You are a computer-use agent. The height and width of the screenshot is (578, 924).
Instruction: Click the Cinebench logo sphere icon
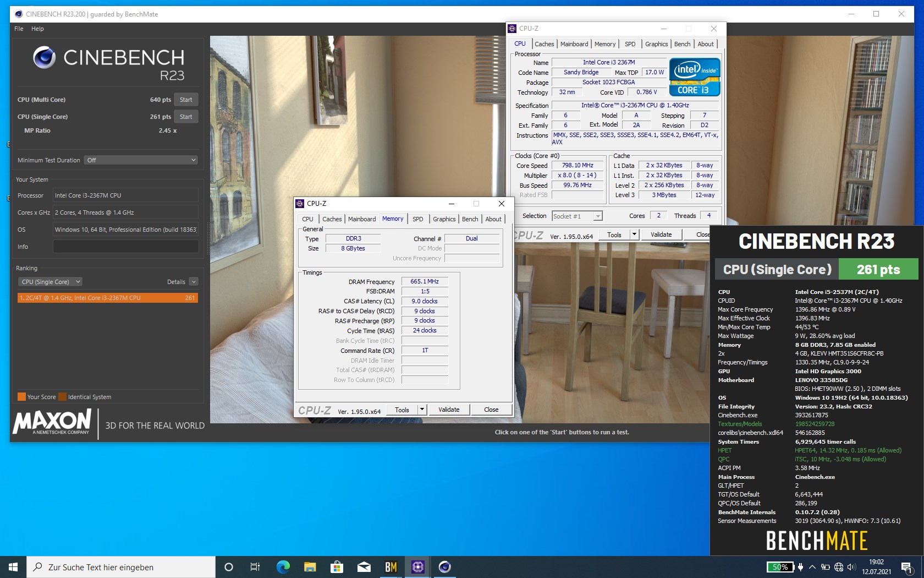[45, 57]
